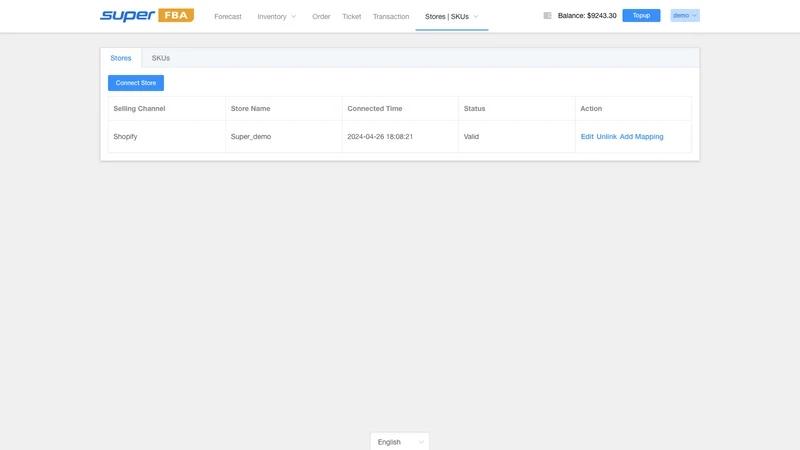Click the Shopify selling channel cell
The width and height of the screenshot is (800, 450).
[x=167, y=137]
